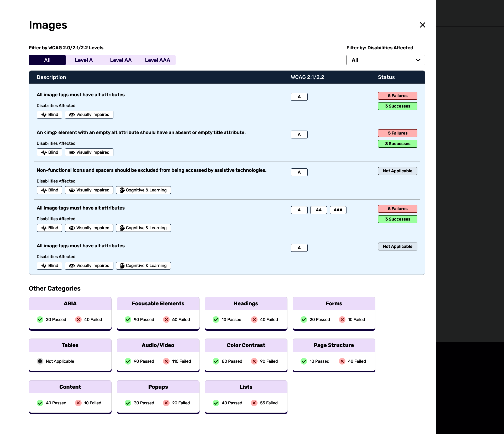Image resolution: width=504 pixels, height=434 pixels.
Task: Close the Images dialog with X
Action: click(x=422, y=25)
